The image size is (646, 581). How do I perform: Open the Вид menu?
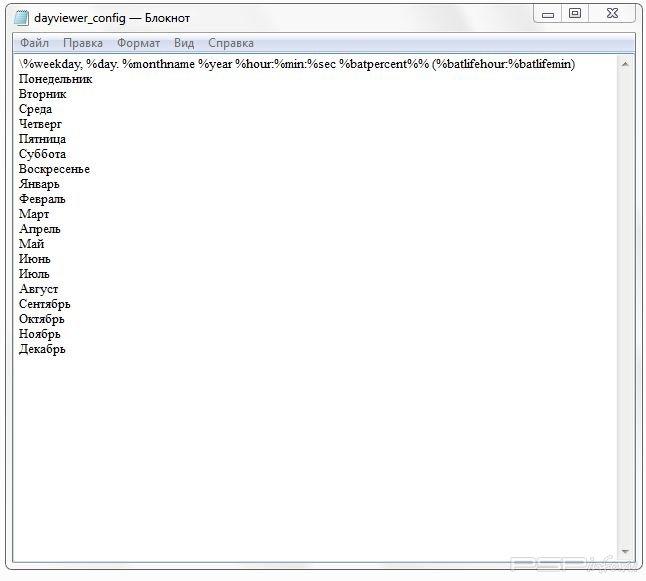[184, 43]
